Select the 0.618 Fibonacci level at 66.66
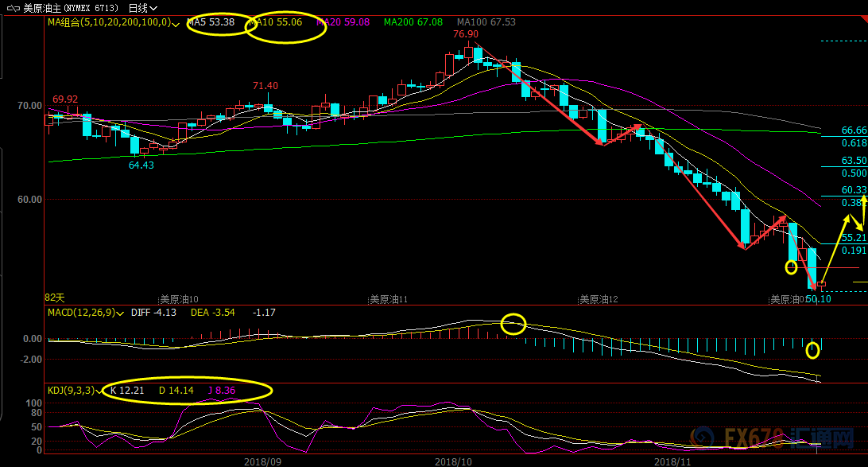 [x=854, y=143]
